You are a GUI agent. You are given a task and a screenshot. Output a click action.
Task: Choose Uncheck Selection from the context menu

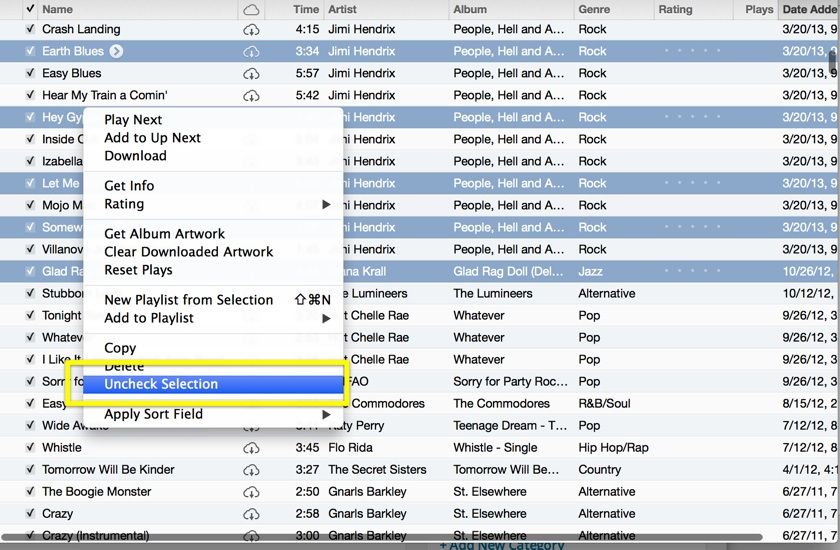coord(161,384)
